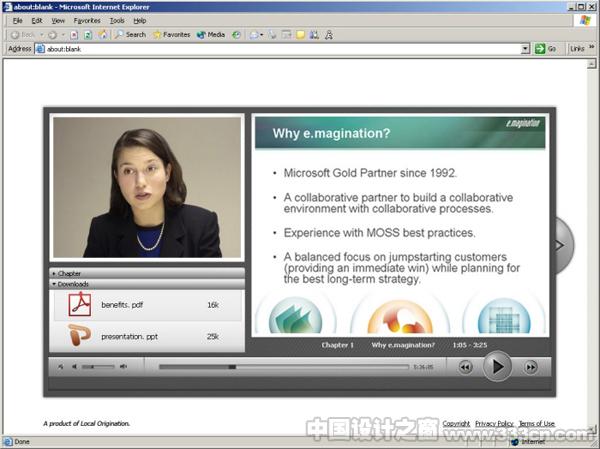
Task: Click the video seek progress slider
Action: tap(284, 367)
